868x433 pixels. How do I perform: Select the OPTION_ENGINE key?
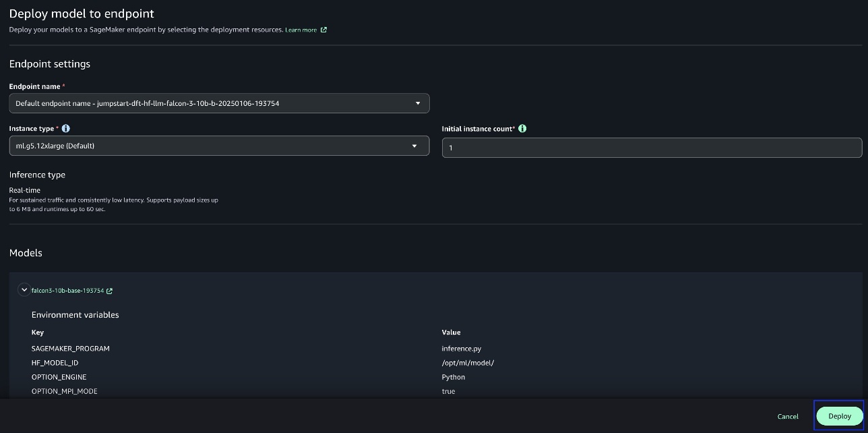point(59,377)
